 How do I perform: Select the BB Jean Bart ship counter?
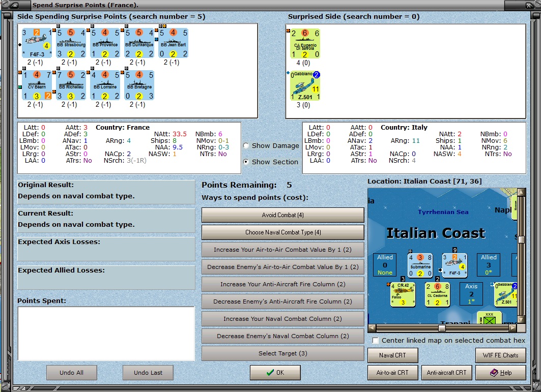tap(174, 43)
